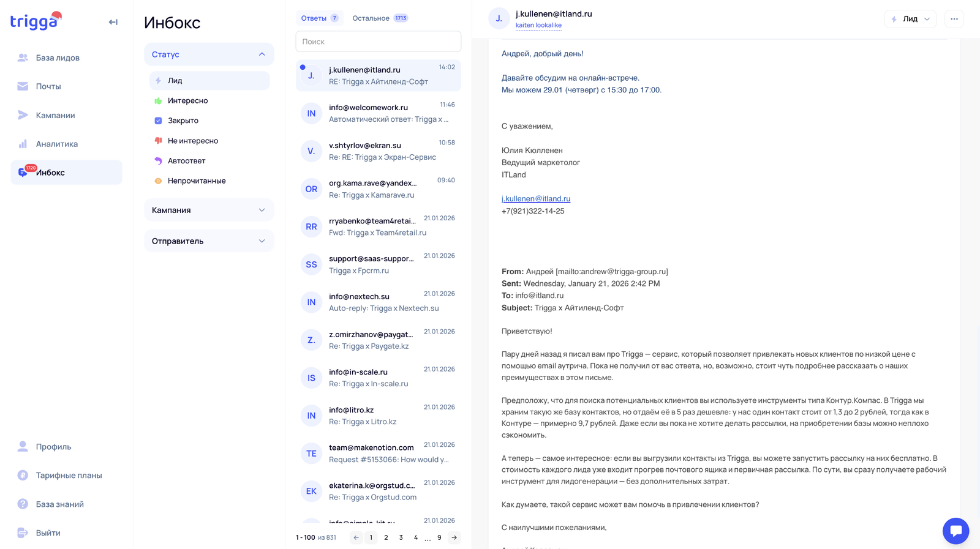Click the Выйти logout icon

click(x=23, y=532)
